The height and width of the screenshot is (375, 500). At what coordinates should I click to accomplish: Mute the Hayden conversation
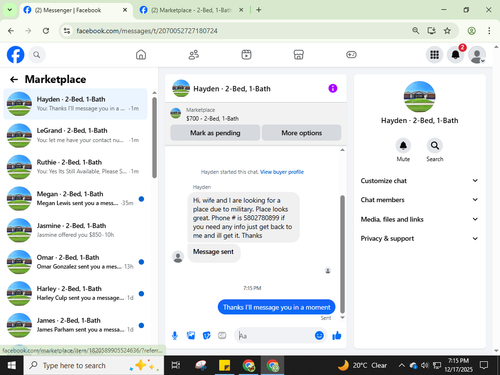pos(403,146)
